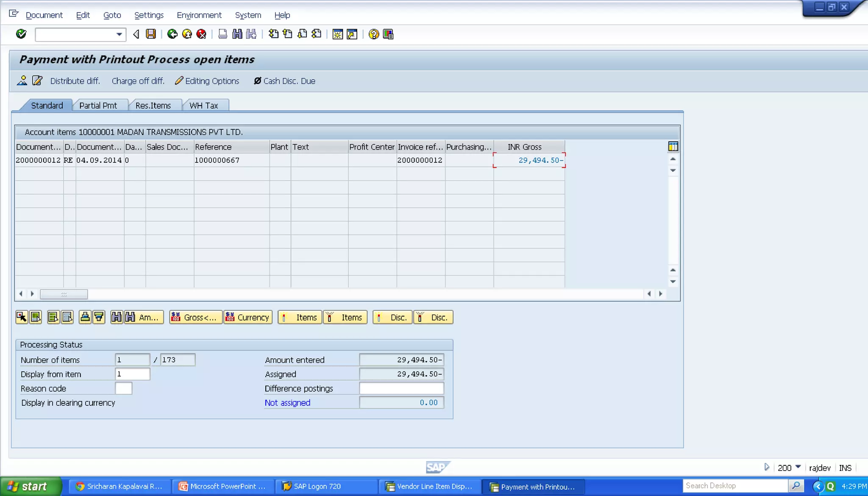Click the INR Gross amount 29,494.50- cell

529,160
